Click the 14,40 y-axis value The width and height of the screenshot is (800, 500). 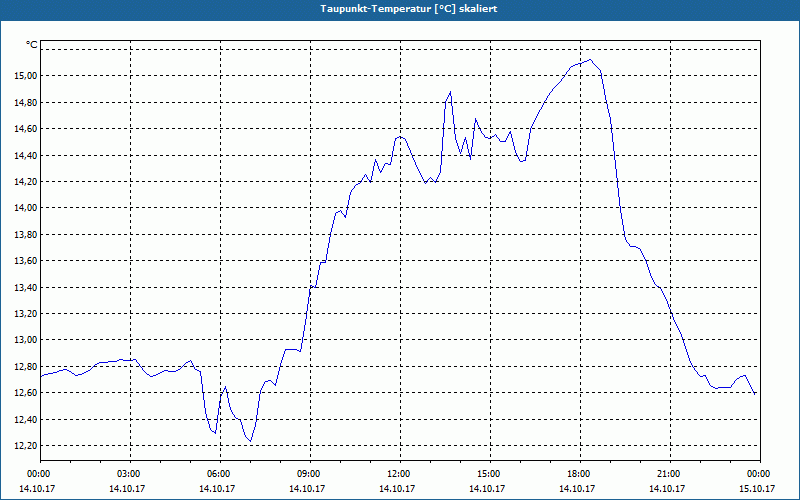[x=26, y=156]
